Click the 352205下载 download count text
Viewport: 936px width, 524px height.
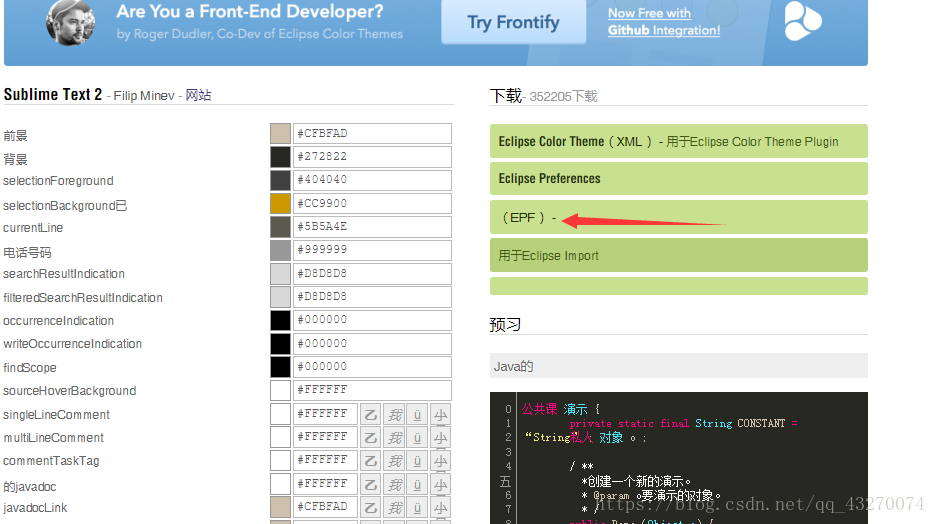(563, 96)
